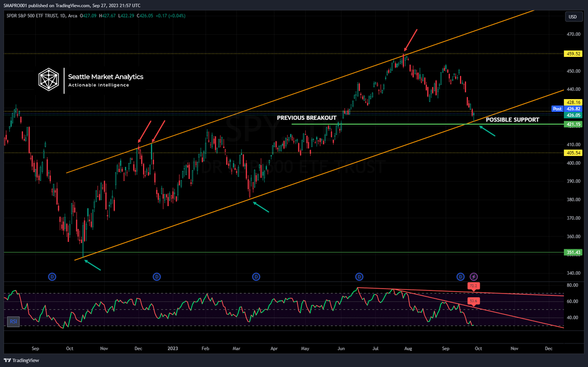Viewport: 588px width, 367px height.
Task: Click the dividend D marker near September 2022
Action: 52,277
